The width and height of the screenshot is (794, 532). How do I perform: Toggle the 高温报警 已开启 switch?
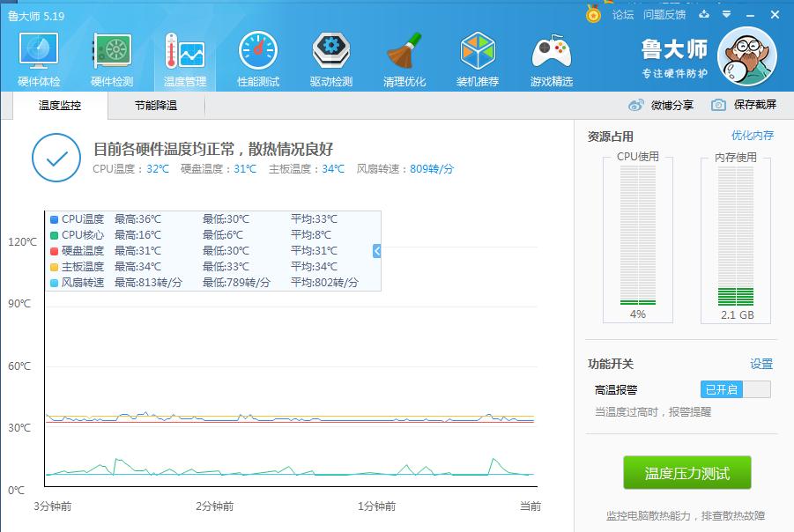[x=735, y=389]
